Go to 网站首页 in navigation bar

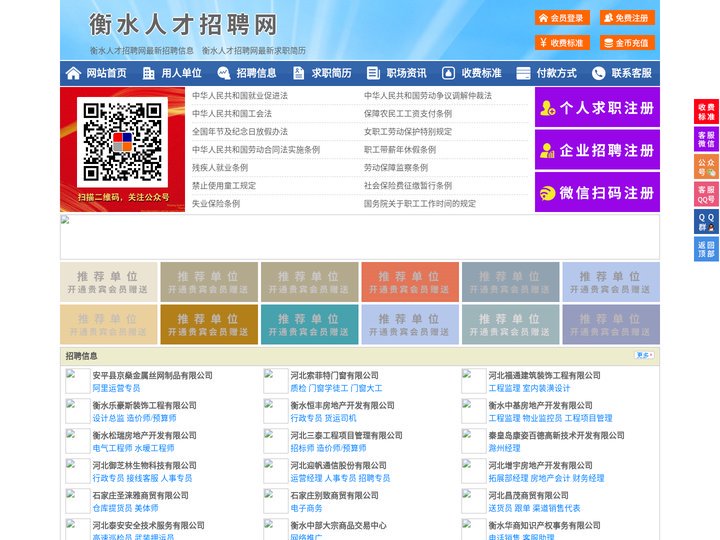click(x=107, y=73)
